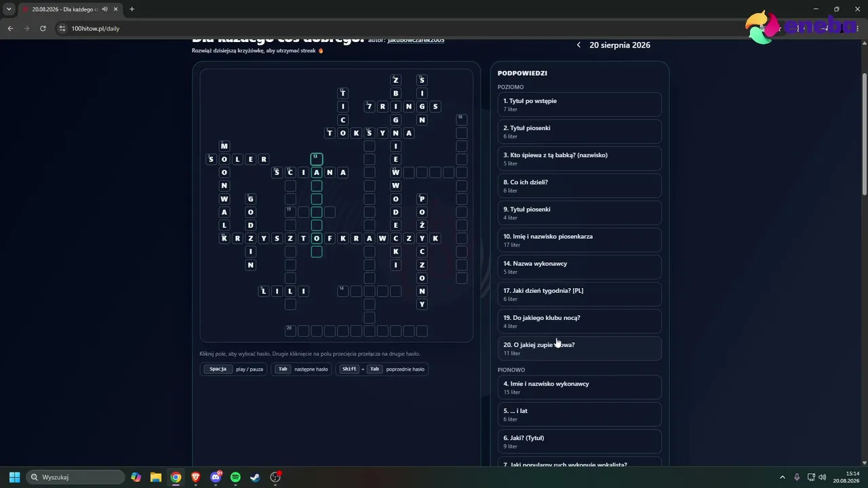868x488 pixels.
Task: Select clue 1. Tytuł po wstępie
Action: pos(579,104)
